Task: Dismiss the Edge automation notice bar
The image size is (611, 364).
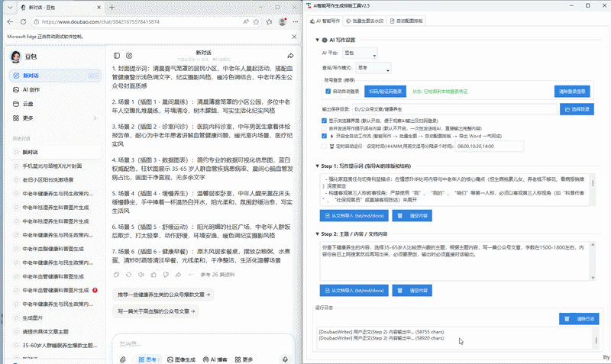Action: click(294, 37)
